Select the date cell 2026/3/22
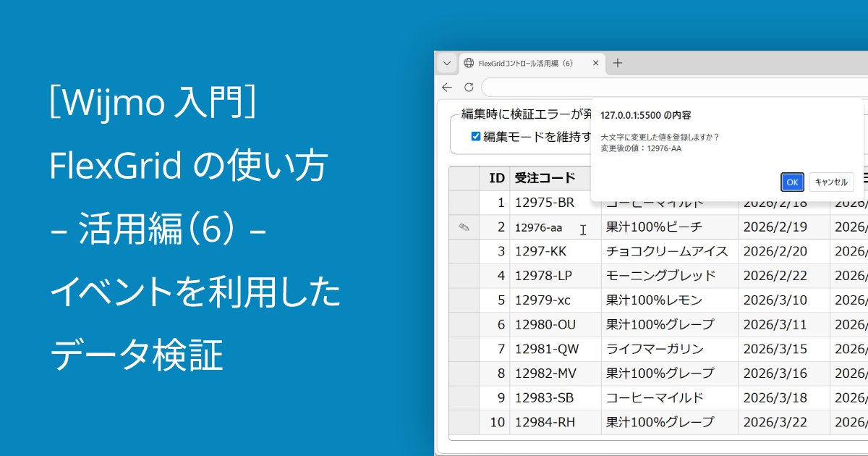The height and width of the screenshot is (456, 868). 784,423
